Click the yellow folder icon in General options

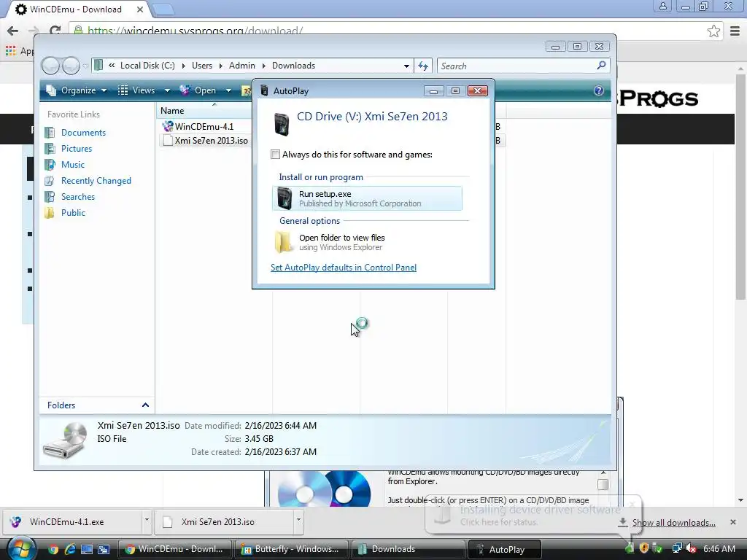284,242
